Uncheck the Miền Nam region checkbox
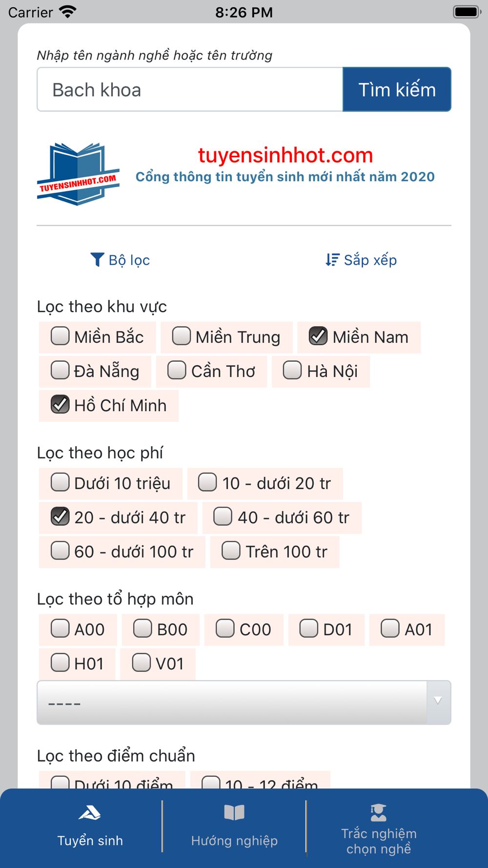 [318, 336]
